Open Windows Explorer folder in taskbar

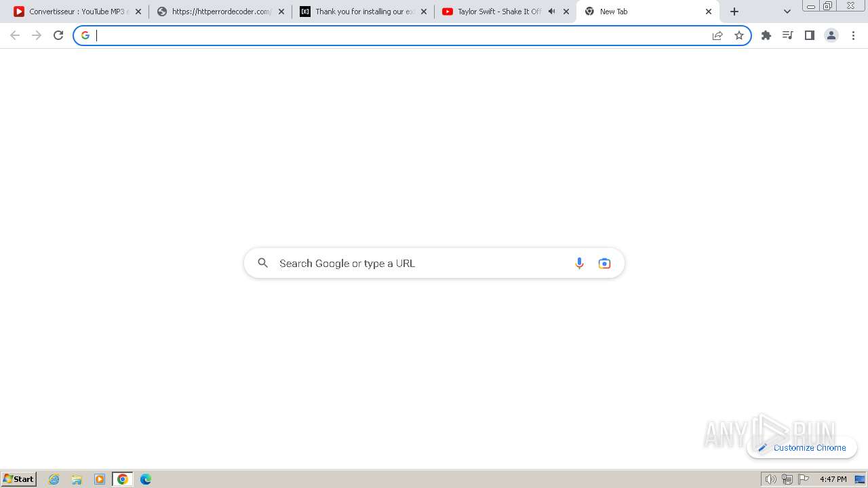[77, 479]
